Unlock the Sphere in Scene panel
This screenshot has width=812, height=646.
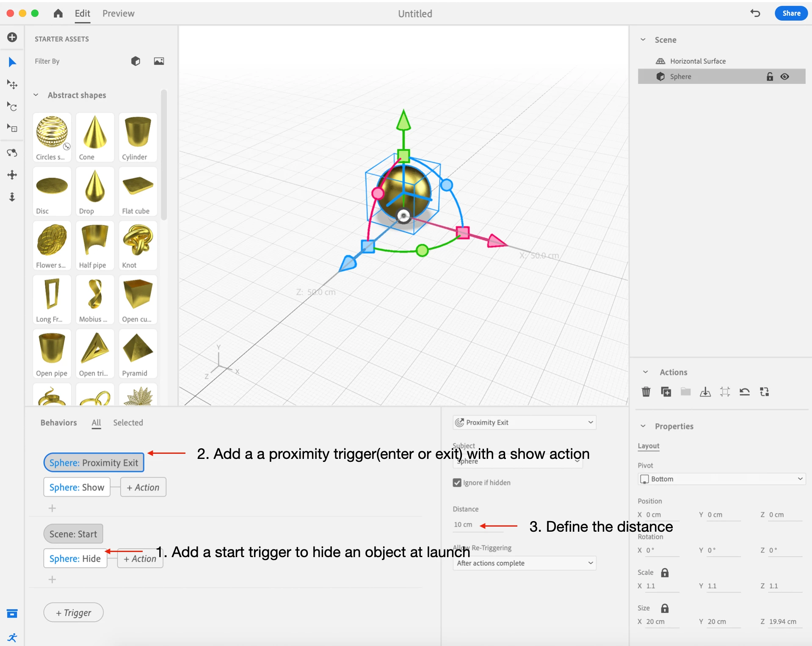pyautogui.click(x=770, y=77)
